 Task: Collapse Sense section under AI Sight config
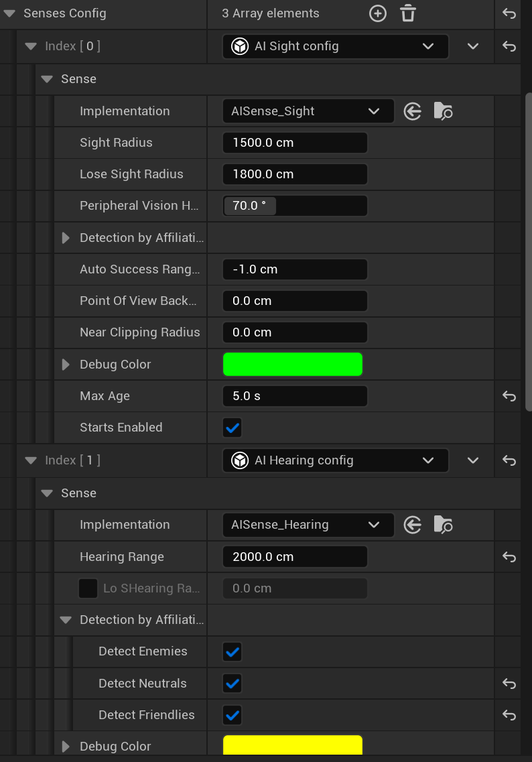pyautogui.click(x=47, y=78)
